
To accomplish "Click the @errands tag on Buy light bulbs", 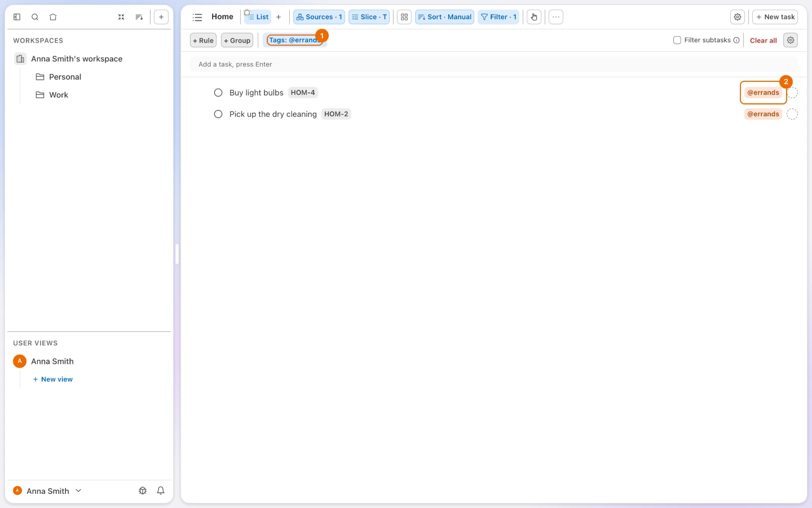I will 763,92.
